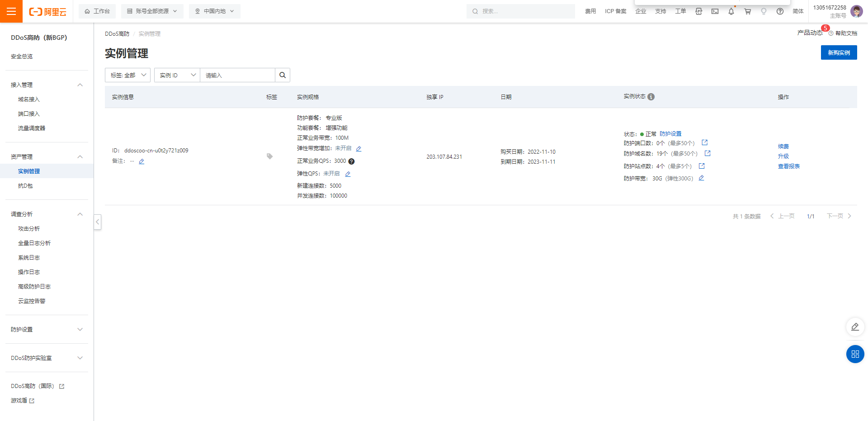Click the top search box
Screen dimensions: 868x421
click(520, 11)
